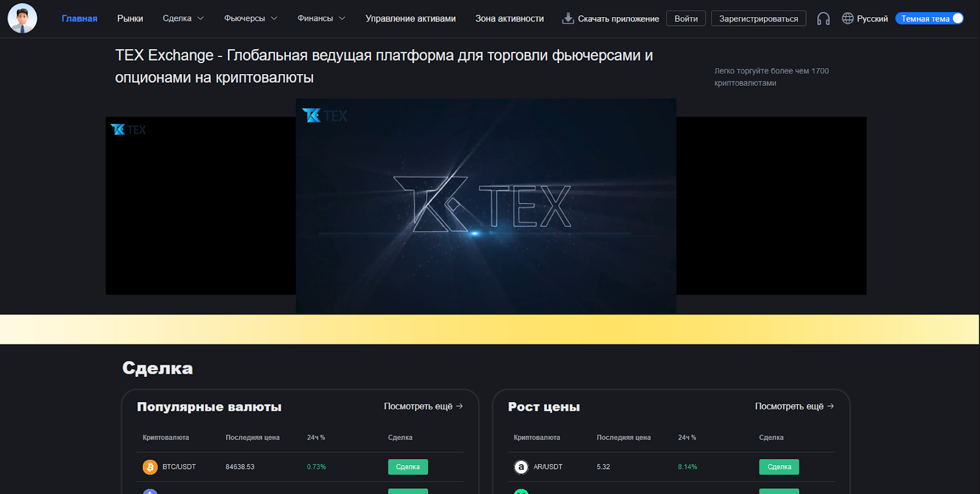The height and width of the screenshot is (494, 980).
Task: Click Посмотреть ещё under Рост цены
Action: click(x=794, y=406)
